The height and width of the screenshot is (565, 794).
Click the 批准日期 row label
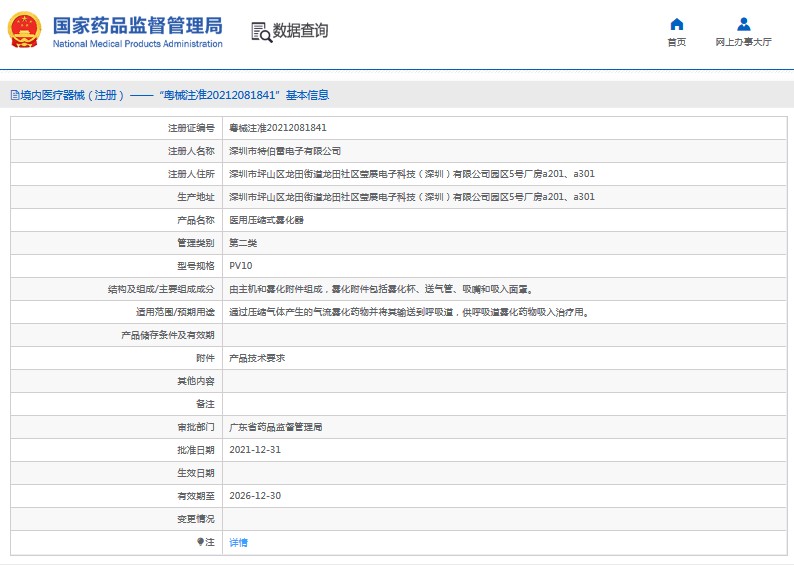point(195,450)
